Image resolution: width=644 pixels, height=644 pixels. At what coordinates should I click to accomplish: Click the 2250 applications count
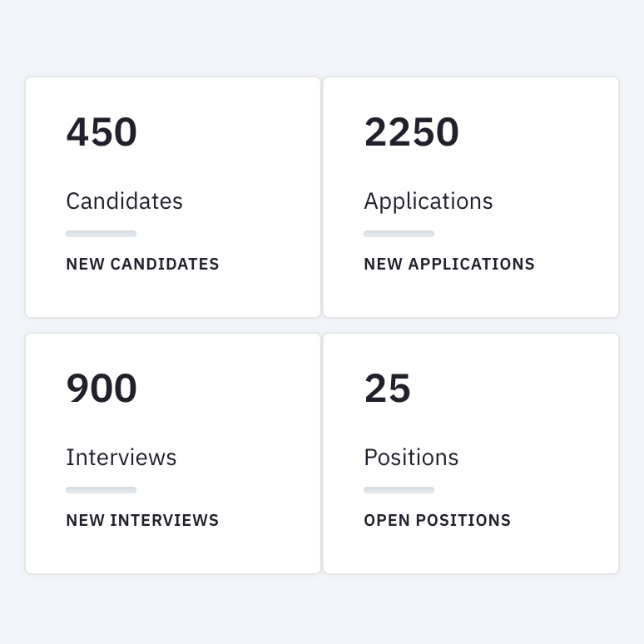[x=411, y=132]
